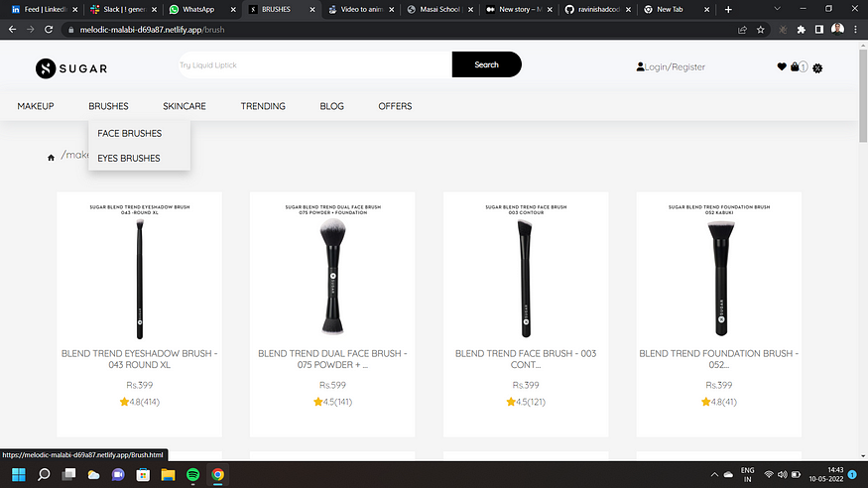
Task: Open Blend Trend Foundation Brush 052 title
Action: (718, 359)
